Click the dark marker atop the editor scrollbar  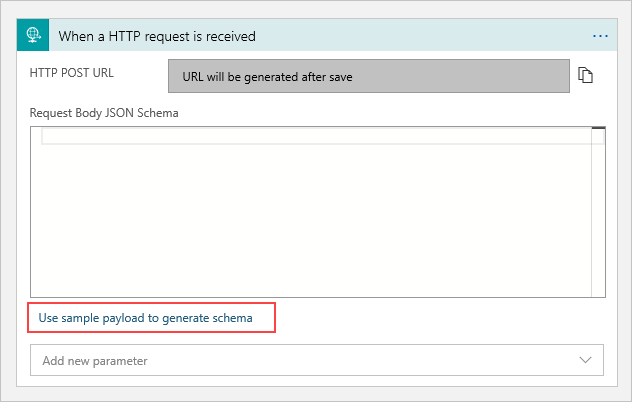click(x=598, y=129)
